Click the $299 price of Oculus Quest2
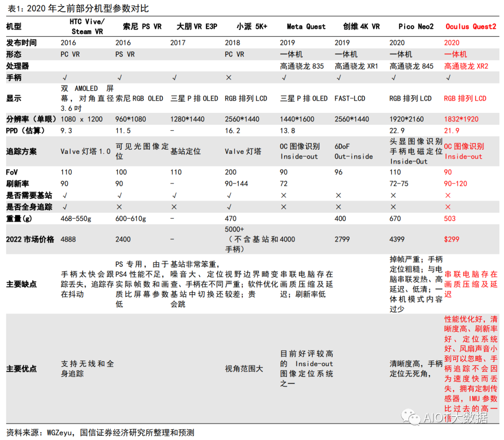The width and height of the screenshot is (504, 440). [x=451, y=239]
